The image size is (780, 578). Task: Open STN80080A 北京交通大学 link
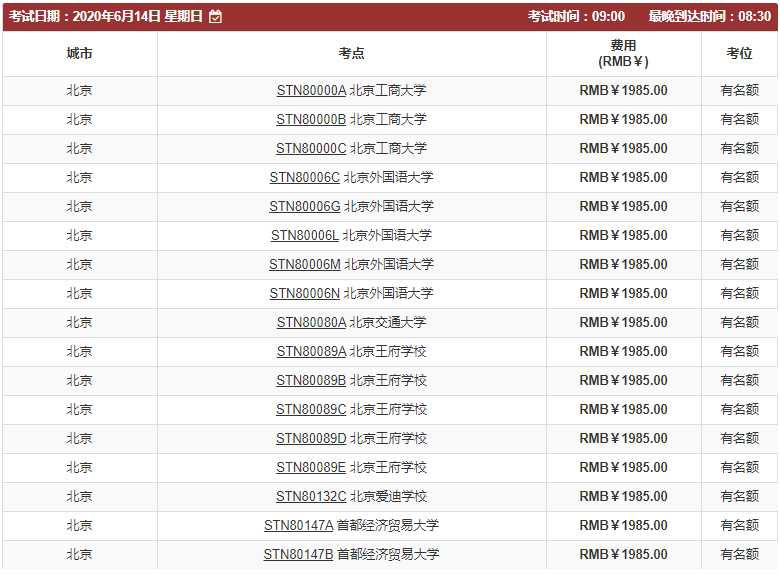[311, 323]
